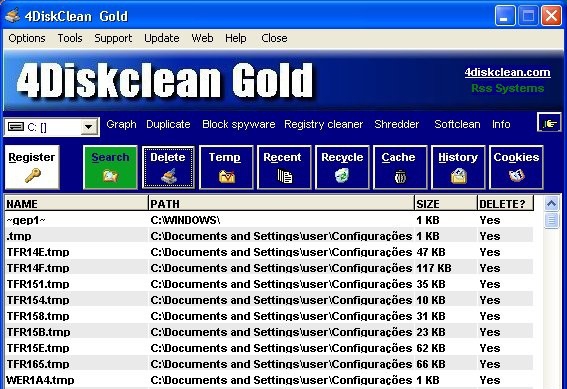Click the Register key button
The height and width of the screenshot is (389, 567).
32,167
